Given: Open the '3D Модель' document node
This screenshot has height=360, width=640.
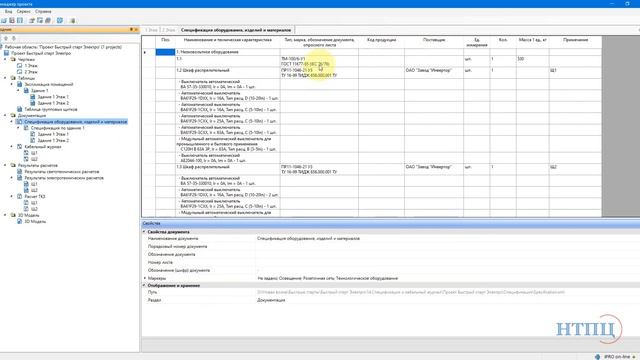Looking at the screenshot, I should tap(35, 221).
